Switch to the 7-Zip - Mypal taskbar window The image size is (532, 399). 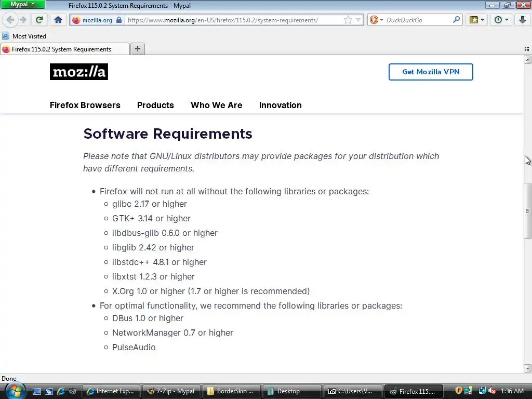click(x=171, y=391)
